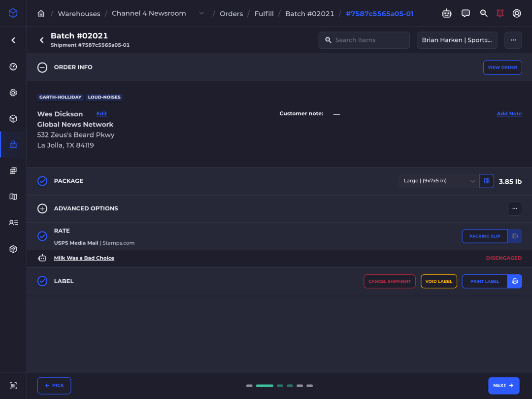Open the Large (9x7x5 in) package dropdown

439,181
